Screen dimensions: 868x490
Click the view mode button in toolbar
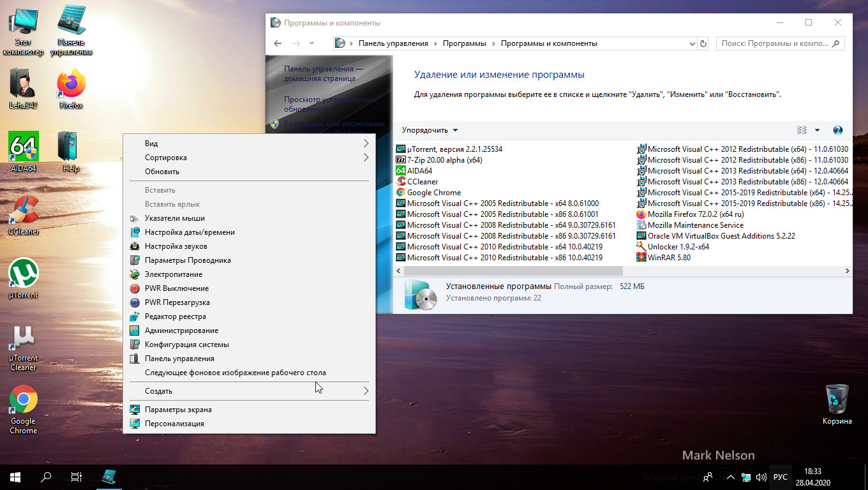click(802, 130)
